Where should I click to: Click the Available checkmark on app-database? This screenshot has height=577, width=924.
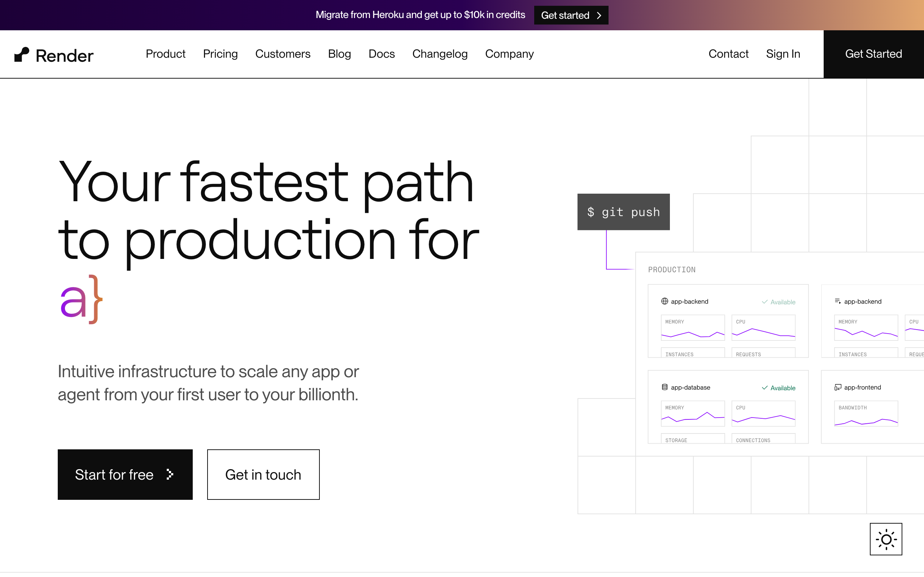pyautogui.click(x=764, y=388)
